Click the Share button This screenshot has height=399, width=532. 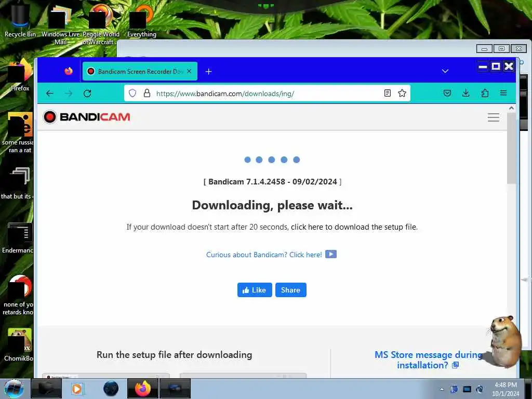click(291, 290)
